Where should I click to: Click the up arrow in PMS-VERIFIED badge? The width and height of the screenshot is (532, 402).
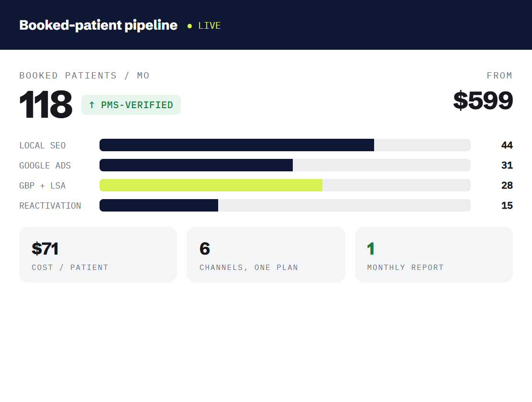coord(91,105)
